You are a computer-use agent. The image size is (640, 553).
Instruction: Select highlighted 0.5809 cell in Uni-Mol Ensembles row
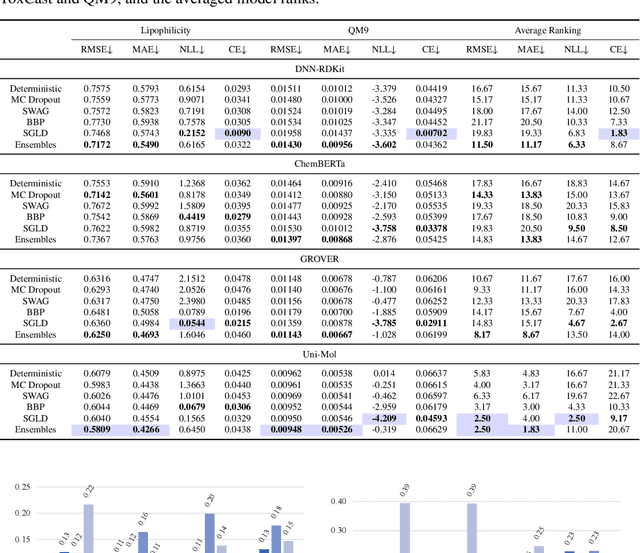pyautogui.click(x=96, y=429)
